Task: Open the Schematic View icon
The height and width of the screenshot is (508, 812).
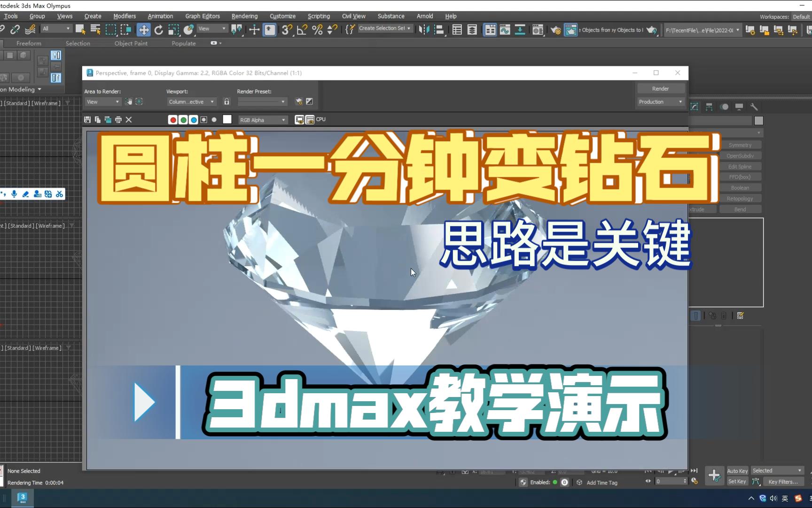Action: point(520,30)
